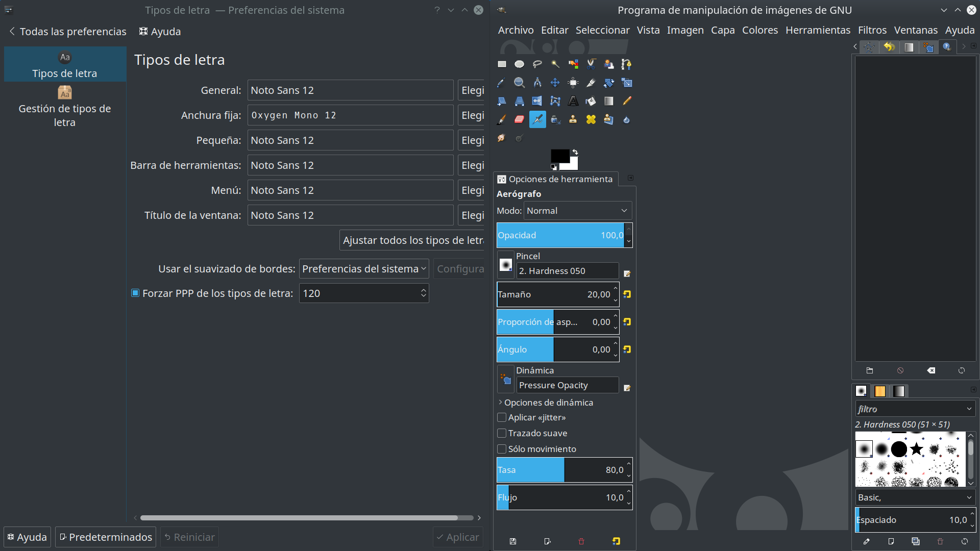Select the Fuzzy Select magic wand tool
This screenshot has height=551, width=980.
click(x=555, y=64)
